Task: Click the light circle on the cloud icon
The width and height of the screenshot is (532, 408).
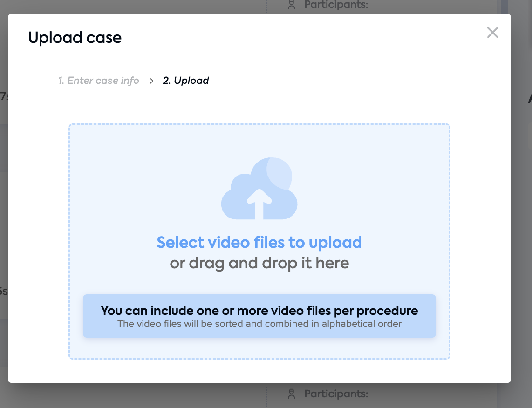Action: pos(279,174)
